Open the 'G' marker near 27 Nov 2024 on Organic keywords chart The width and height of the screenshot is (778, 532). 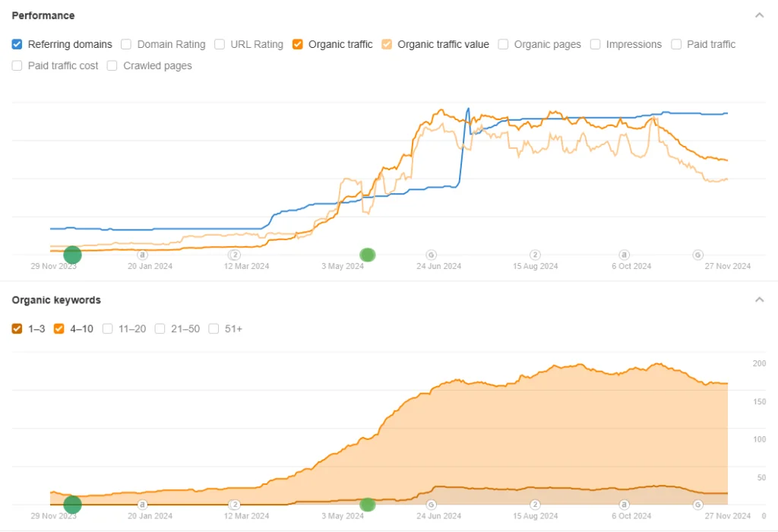(x=697, y=505)
